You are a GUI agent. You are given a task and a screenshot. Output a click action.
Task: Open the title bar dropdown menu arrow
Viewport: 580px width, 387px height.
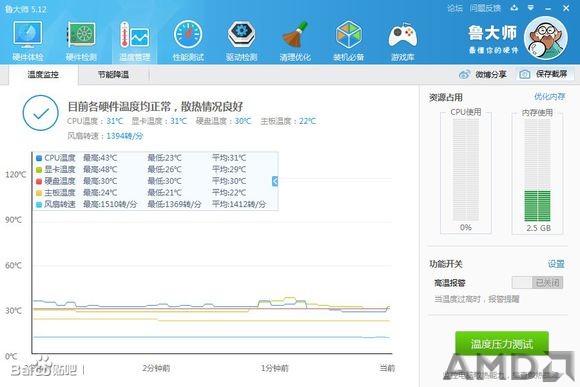click(531, 8)
